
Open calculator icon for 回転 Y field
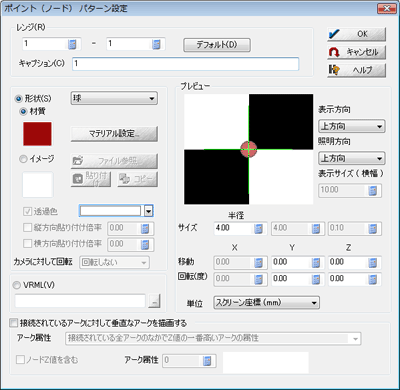(316, 279)
